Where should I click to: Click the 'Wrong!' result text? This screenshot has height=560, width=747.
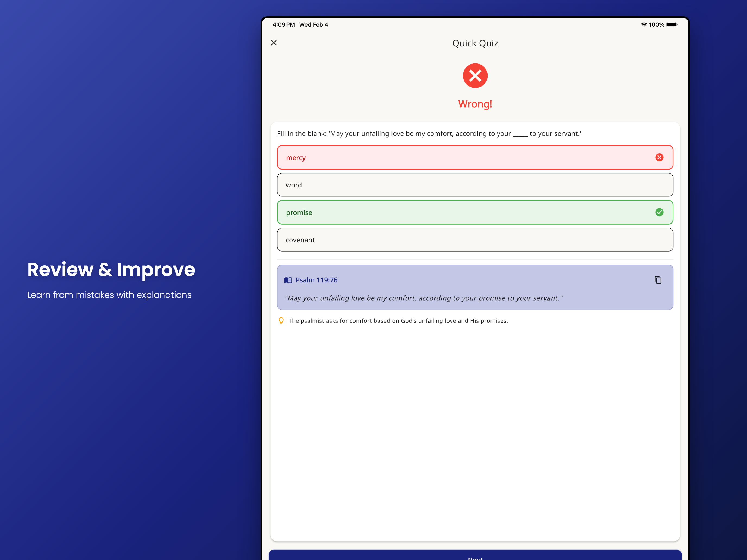475,104
